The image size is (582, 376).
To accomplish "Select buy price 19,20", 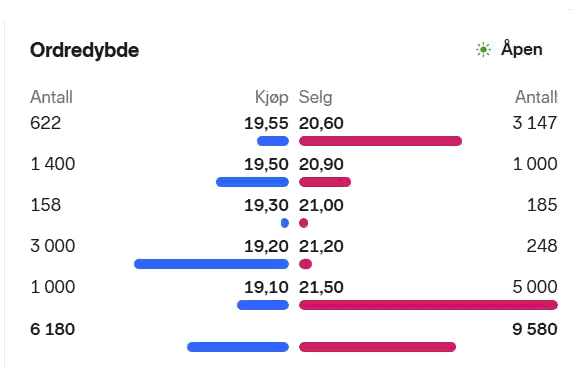I will (x=266, y=246).
